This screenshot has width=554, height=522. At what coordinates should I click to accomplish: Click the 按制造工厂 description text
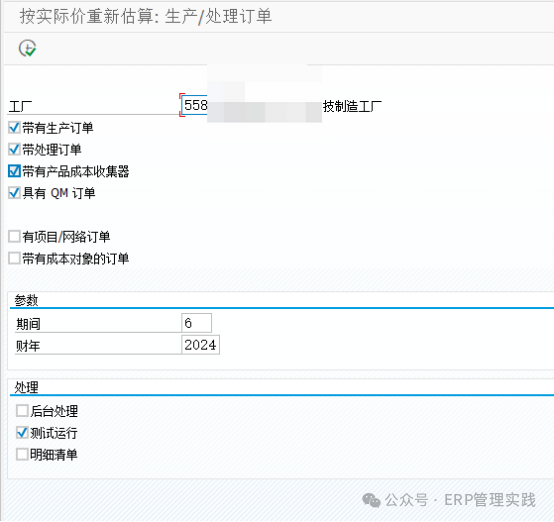click(x=352, y=106)
